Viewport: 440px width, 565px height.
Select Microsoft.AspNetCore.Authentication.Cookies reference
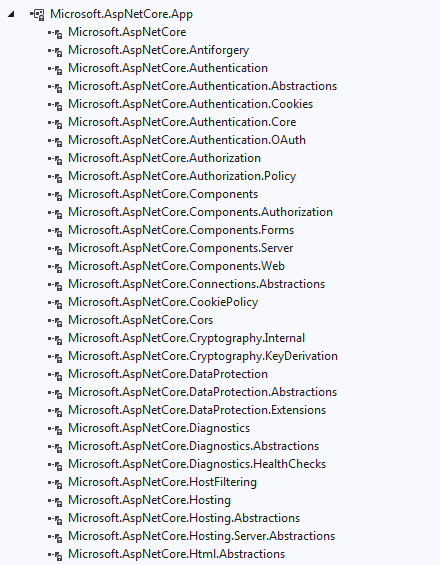pos(191,104)
